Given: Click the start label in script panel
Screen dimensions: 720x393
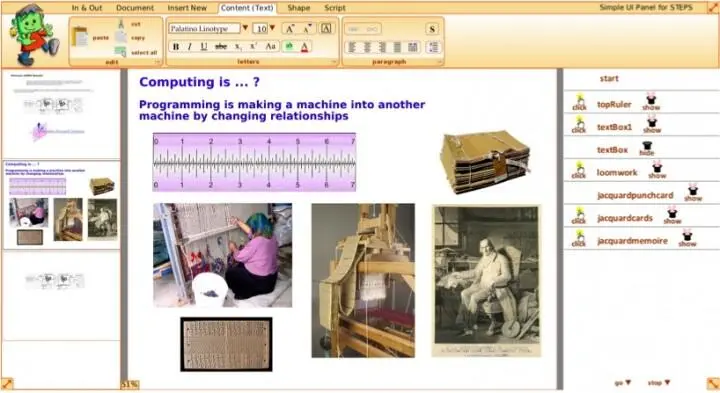Looking at the screenshot, I should tap(609, 79).
